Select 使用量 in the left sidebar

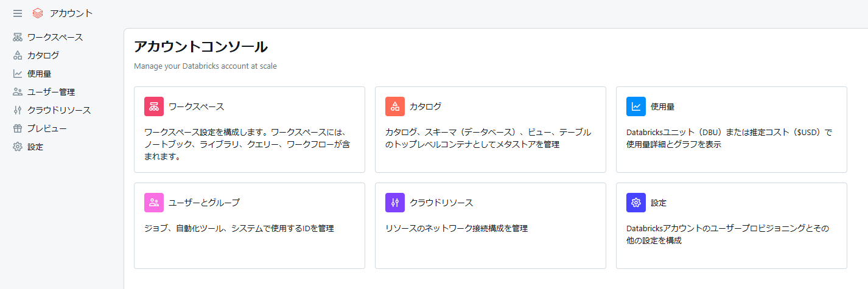point(39,74)
